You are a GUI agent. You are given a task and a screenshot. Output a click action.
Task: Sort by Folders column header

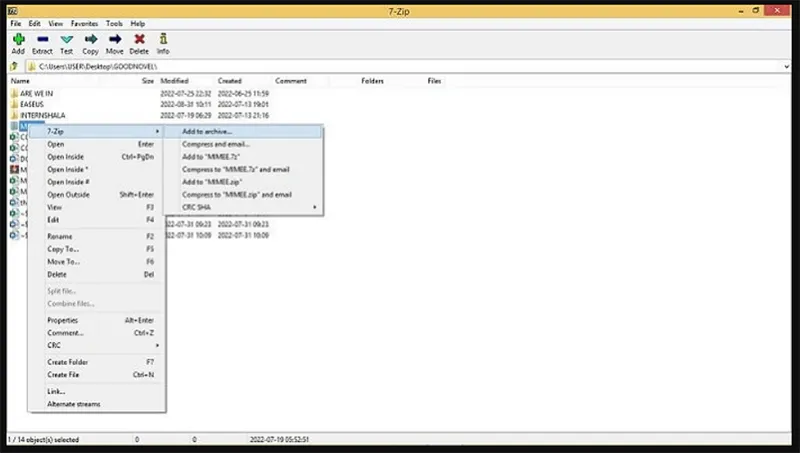point(372,81)
